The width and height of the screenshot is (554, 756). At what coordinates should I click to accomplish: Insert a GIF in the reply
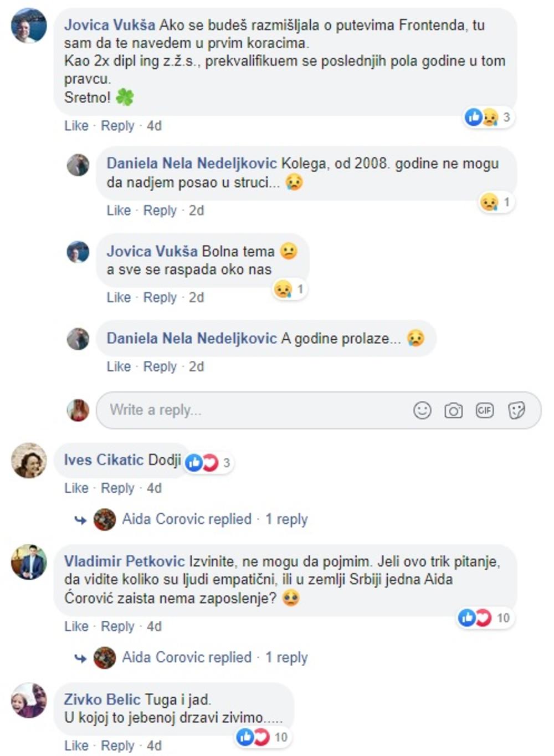(485, 410)
